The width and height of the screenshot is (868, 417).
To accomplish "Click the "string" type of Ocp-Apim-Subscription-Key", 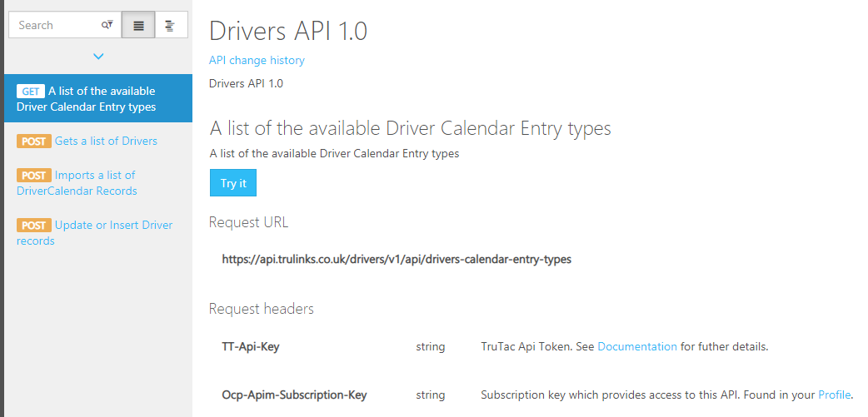I will [x=431, y=395].
